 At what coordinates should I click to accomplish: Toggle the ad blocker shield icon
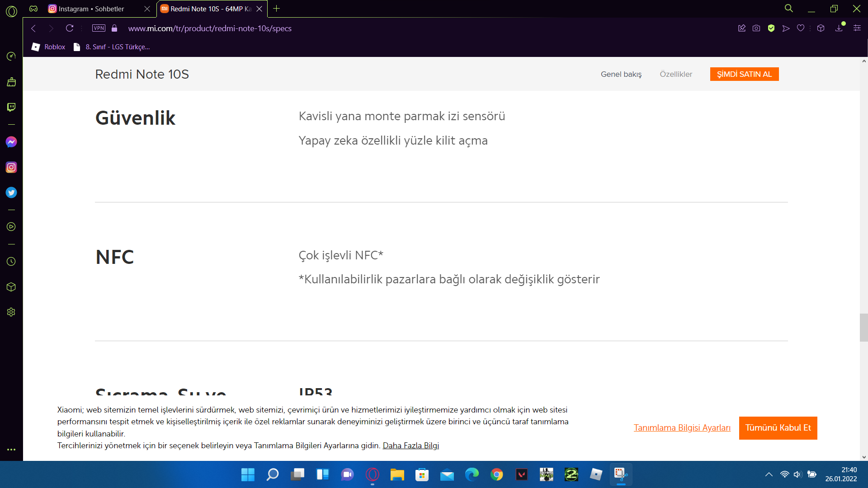click(x=771, y=28)
